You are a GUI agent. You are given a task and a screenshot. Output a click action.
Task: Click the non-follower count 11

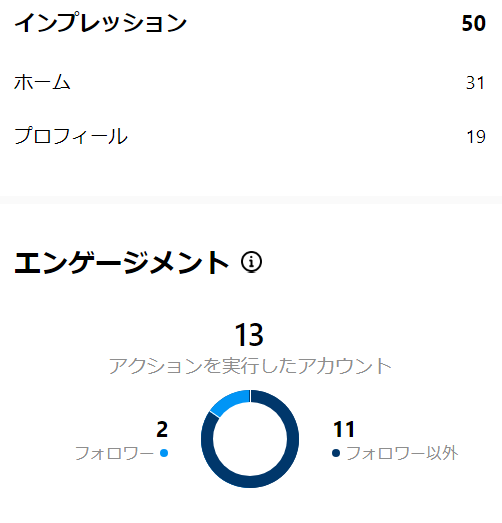pos(344,429)
